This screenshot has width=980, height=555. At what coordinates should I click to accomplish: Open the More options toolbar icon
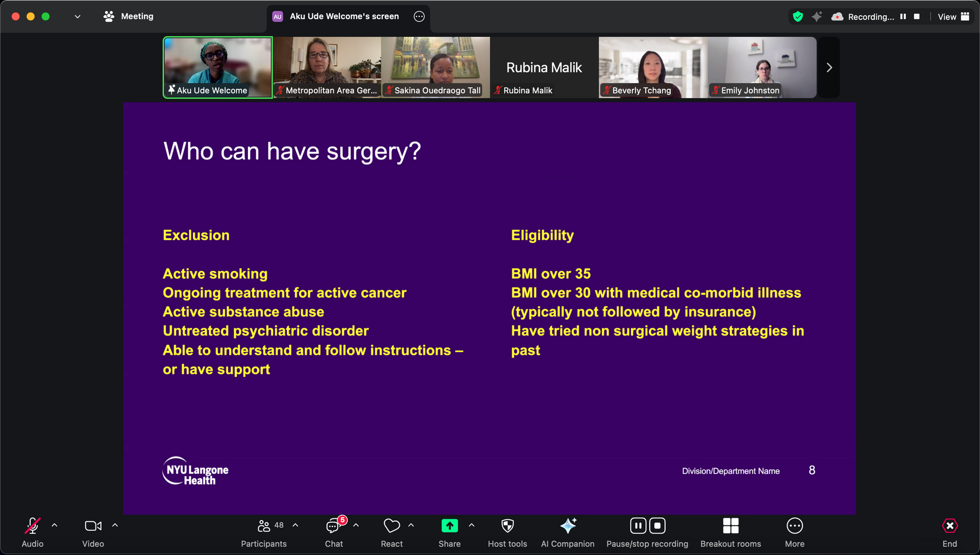coord(794,533)
